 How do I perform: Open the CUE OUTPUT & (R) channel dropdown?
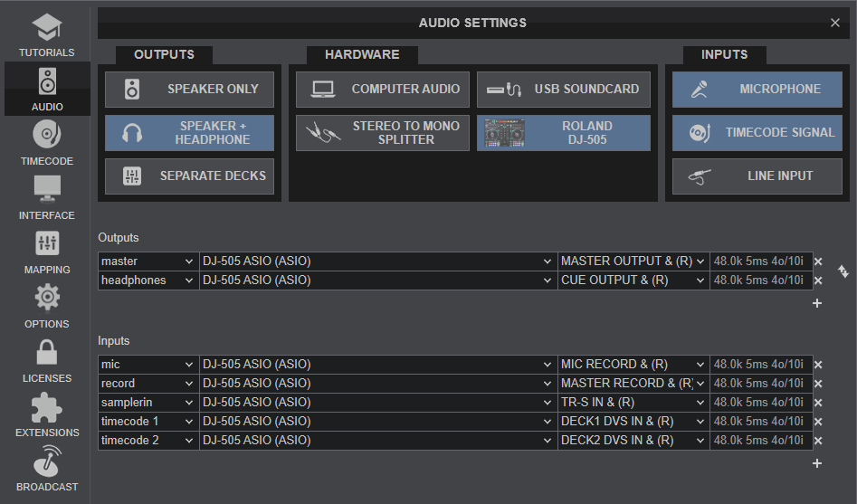tap(633, 281)
